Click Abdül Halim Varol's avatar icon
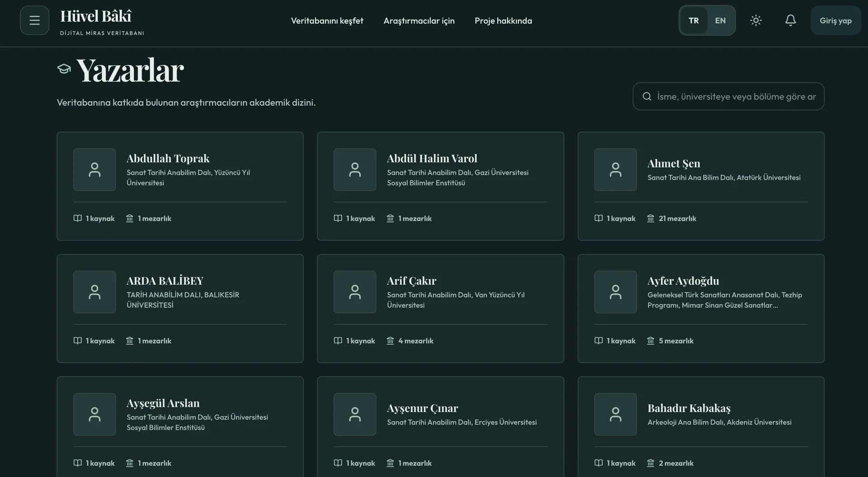The height and width of the screenshot is (477, 868). point(355,170)
